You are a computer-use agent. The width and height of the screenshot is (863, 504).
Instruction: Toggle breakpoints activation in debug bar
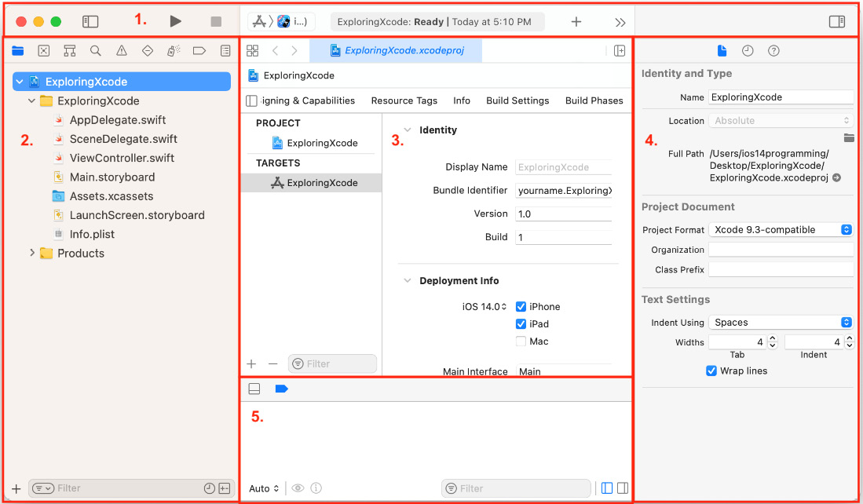pyautogui.click(x=281, y=389)
